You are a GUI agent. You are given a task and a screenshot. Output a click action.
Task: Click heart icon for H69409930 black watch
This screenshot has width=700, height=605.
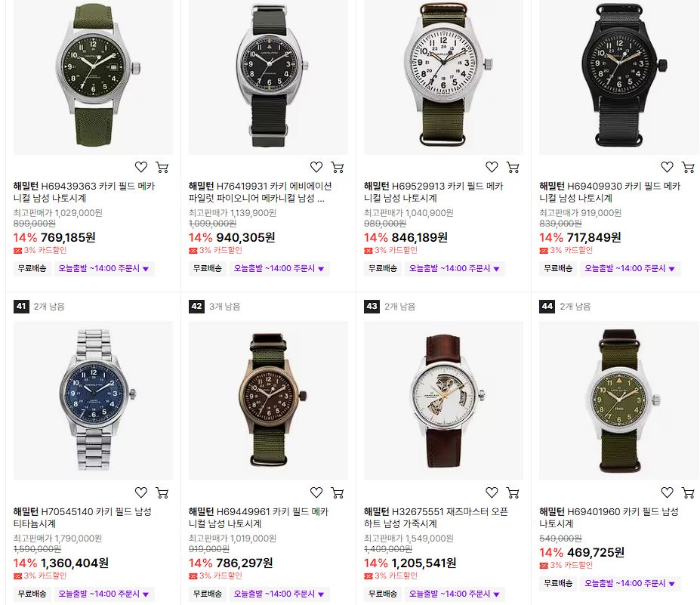[x=668, y=167]
